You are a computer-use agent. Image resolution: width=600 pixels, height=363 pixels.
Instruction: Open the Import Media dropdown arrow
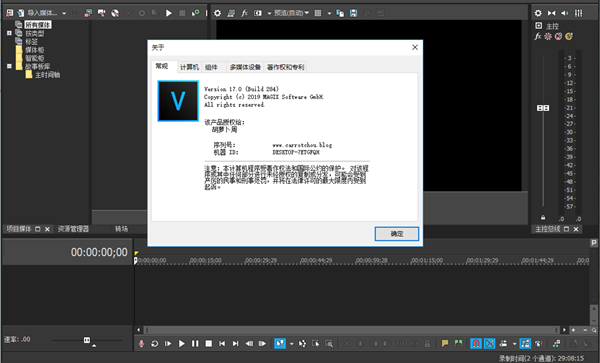[x=64, y=13]
